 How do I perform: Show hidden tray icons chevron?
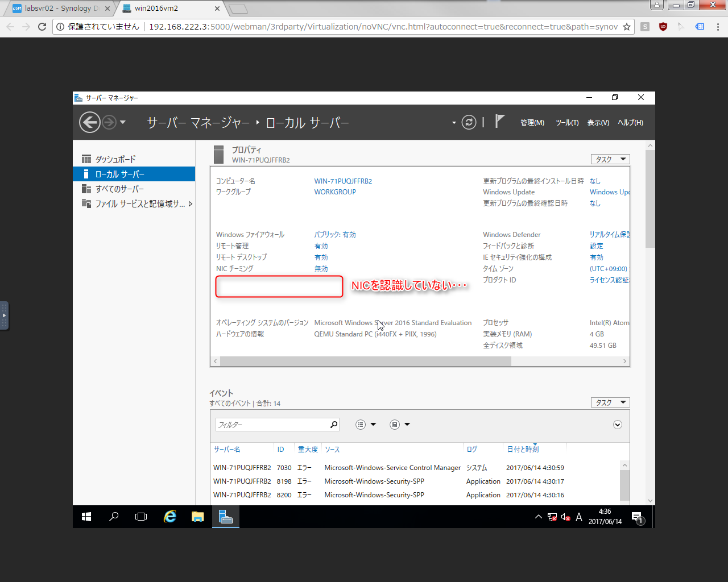538,517
